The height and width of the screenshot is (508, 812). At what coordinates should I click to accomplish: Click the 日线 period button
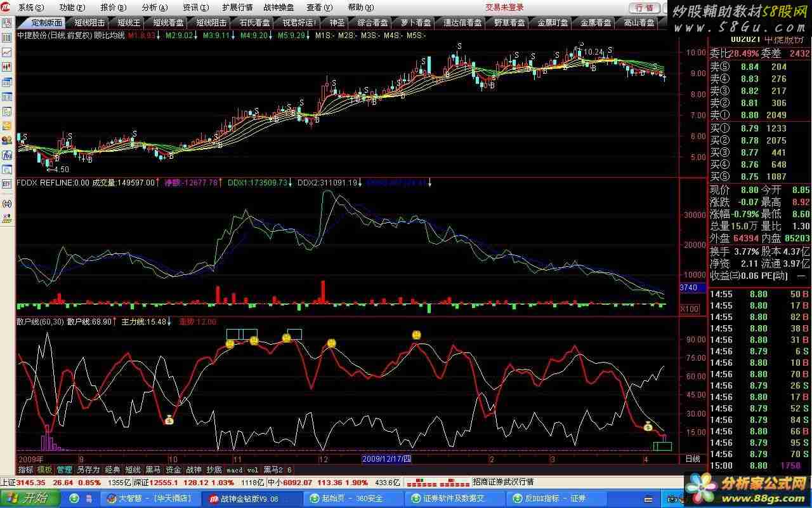692,458
